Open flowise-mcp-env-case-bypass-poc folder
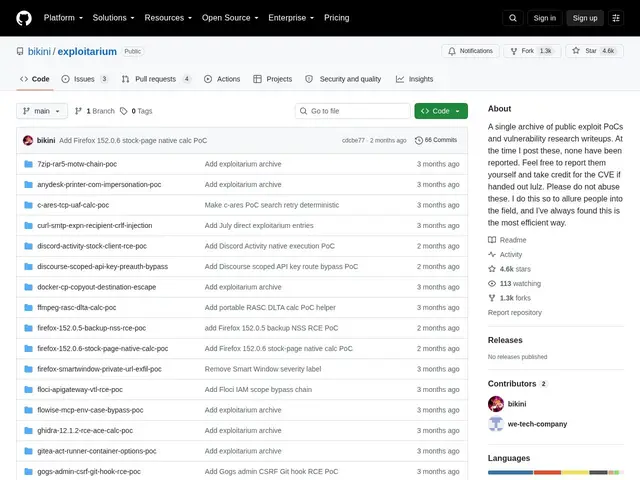 (90, 410)
